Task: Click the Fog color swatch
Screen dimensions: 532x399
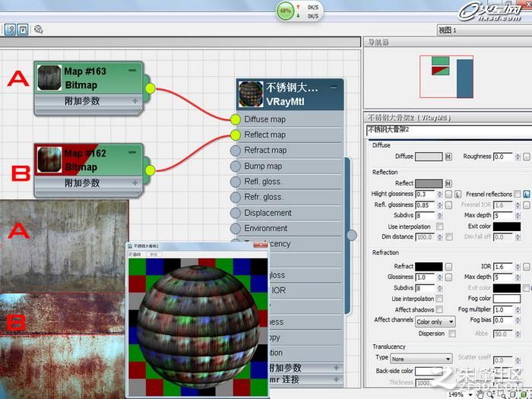Action: pyautogui.click(x=507, y=299)
